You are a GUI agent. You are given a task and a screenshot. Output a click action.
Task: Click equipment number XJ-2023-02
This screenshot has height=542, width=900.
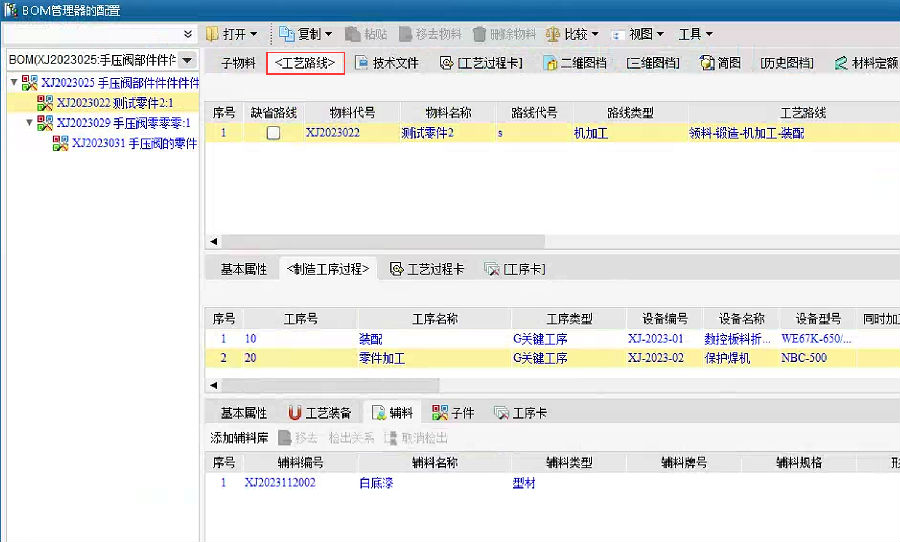[x=655, y=358]
